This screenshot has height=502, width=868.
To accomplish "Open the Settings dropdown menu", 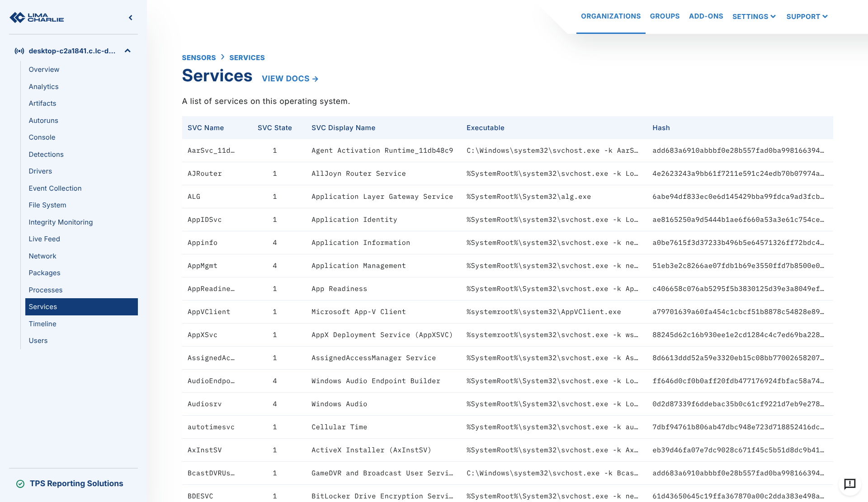I will pyautogui.click(x=754, y=17).
